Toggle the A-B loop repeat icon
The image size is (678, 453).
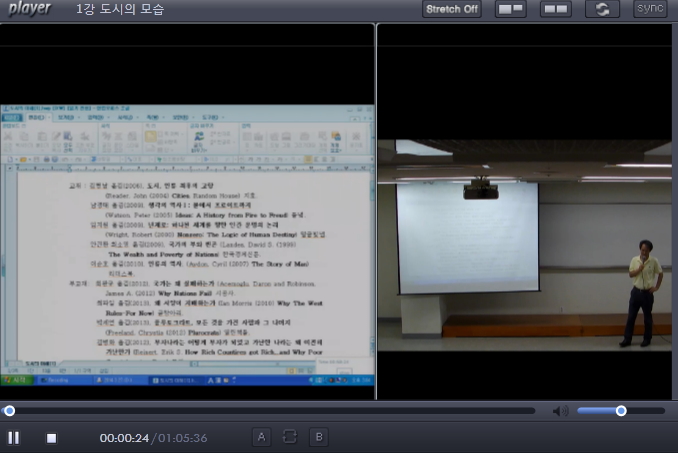pos(290,437)
